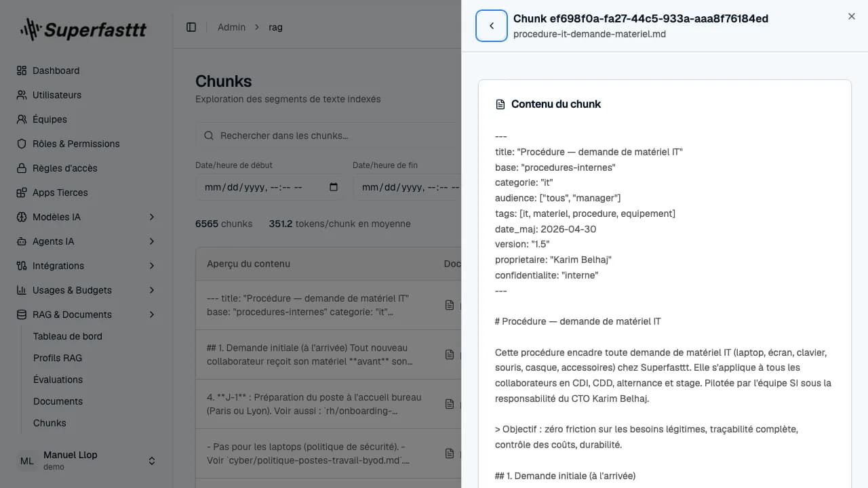Click document icon beside 'Procédure — demande' row
The image size is (868, 488).
[449, 306]
